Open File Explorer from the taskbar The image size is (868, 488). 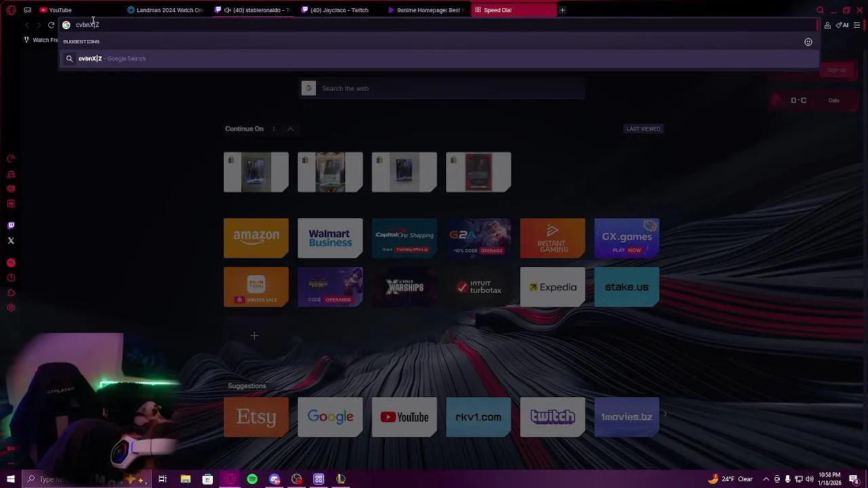point(185,479)
